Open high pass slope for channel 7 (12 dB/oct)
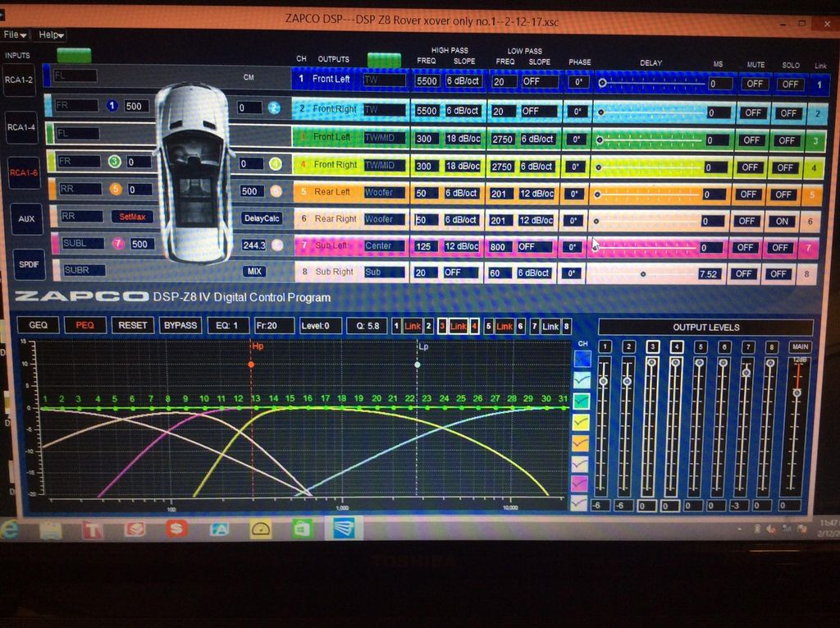 [x=461, y=247]
